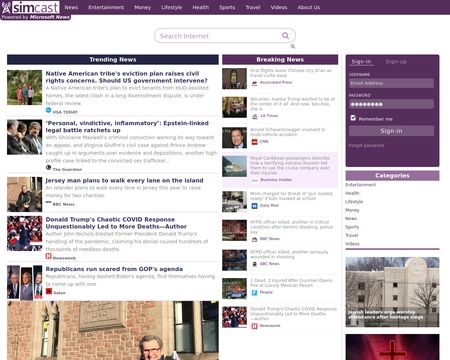Click the Forgot password link

pos(366,145)
